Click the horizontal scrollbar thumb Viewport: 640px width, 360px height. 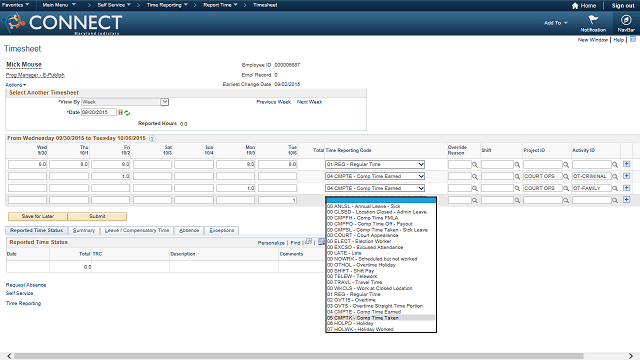(x=299, y=356)
